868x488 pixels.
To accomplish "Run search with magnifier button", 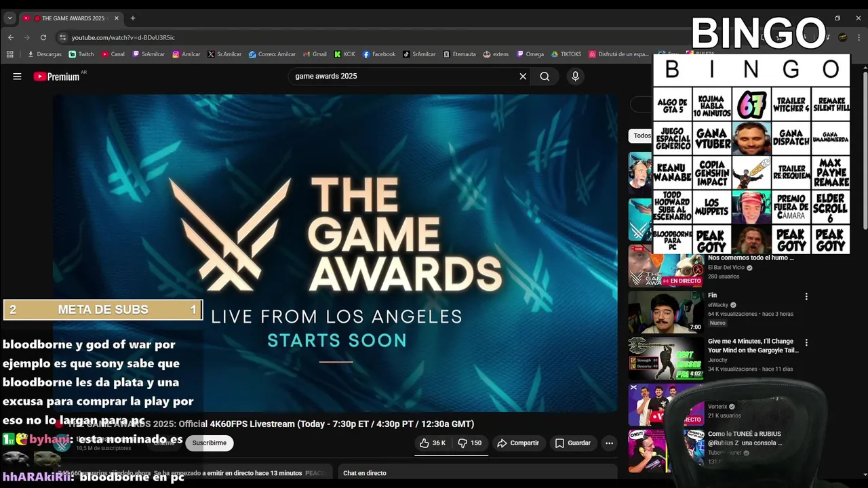I will coord(545,77).
